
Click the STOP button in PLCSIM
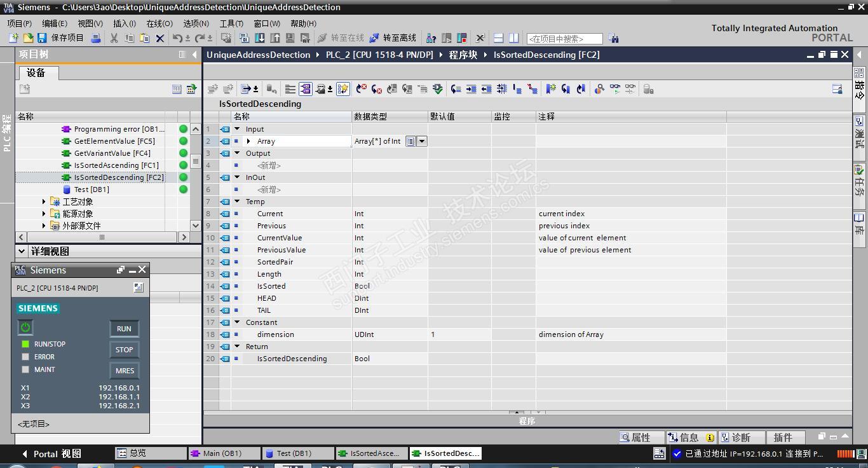(x=124, y=350)
